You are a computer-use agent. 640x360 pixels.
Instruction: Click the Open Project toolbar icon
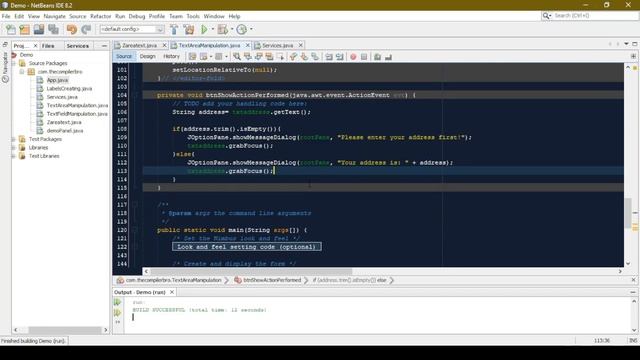39,29
